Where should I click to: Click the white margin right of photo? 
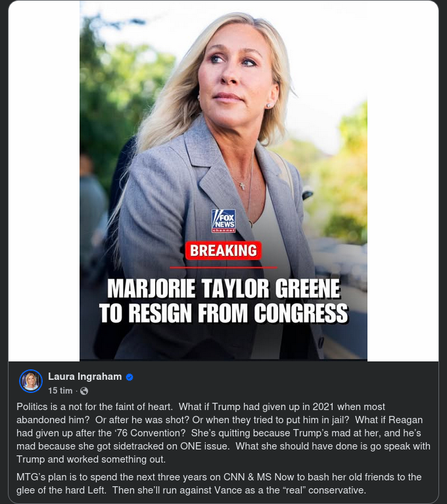pos(402,181)
